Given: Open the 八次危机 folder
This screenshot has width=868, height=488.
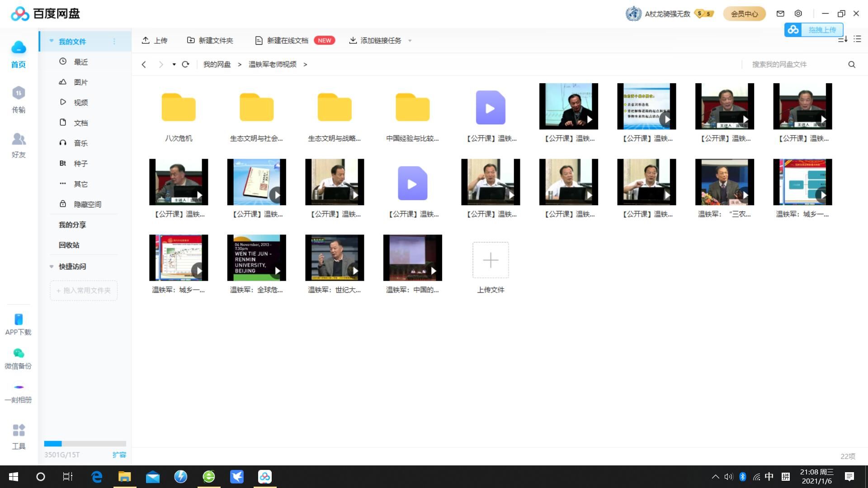Looking at the screenshot, I should tap(179, 108).
